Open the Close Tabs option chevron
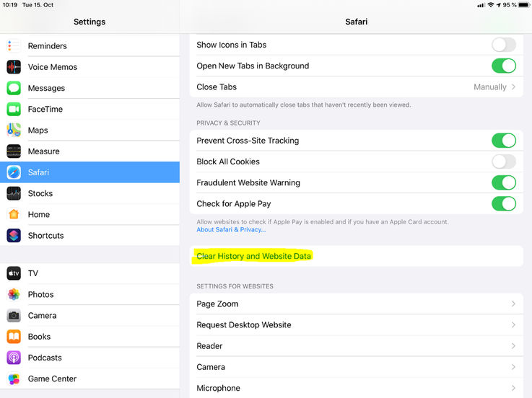The height and width of the screenshot is (398, 532). [x=513, y=87]
